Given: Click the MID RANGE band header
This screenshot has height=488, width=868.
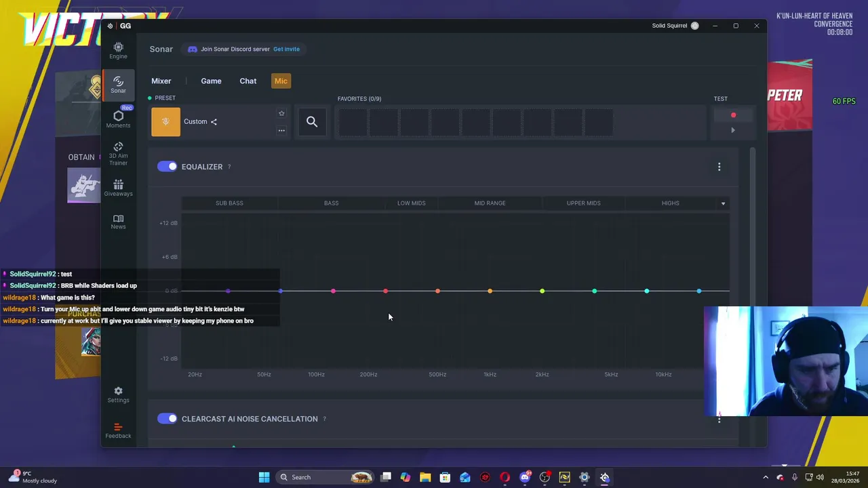Looking at the screenshot, I should [x=490, y=203].
